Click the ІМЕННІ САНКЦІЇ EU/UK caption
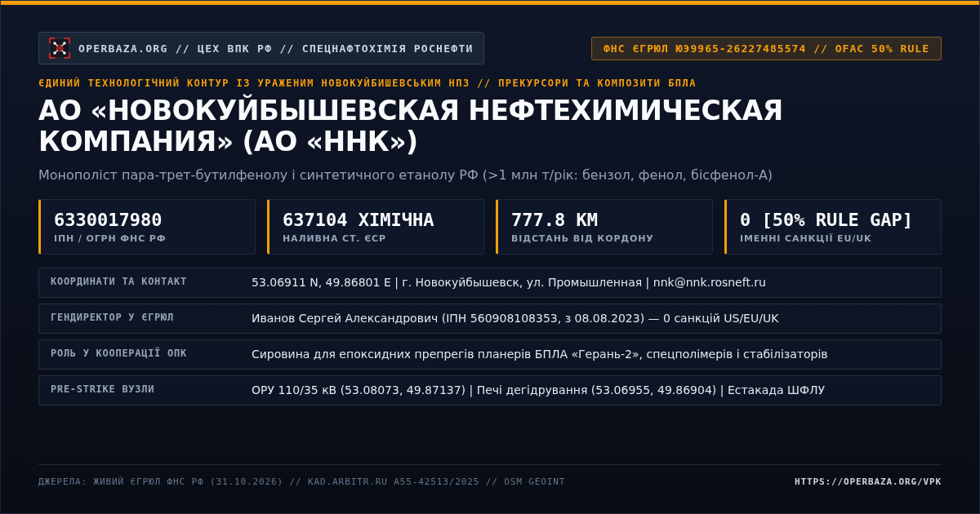Screen dimensions: 980x514 pyautogui.click(x=806, y=238)
